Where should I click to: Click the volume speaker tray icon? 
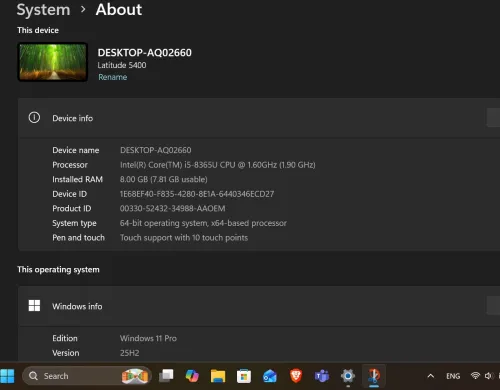coord(489,376)
